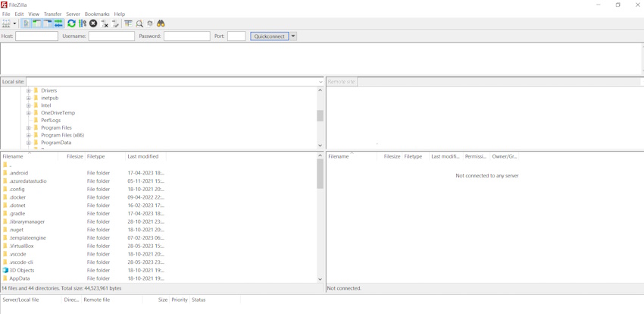The height and width of the screenshot is (314, 644).
Task: Open the File menu
Action: tap(6, 14)
